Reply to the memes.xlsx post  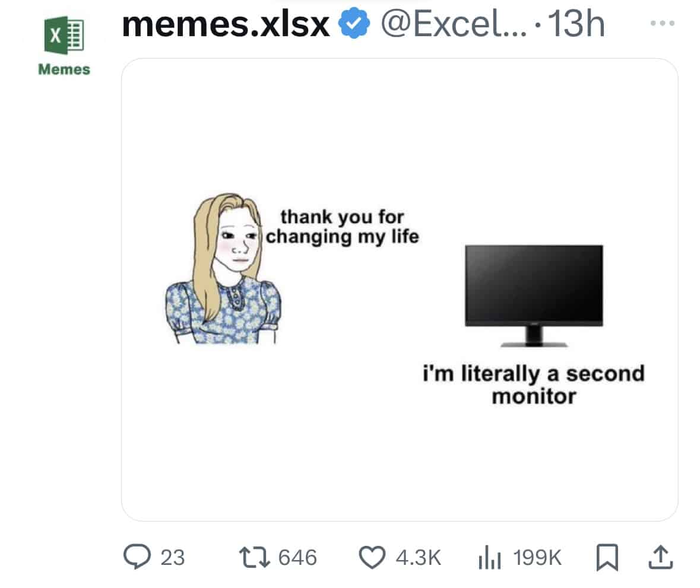pyautogui.click(x=135, y=557)
